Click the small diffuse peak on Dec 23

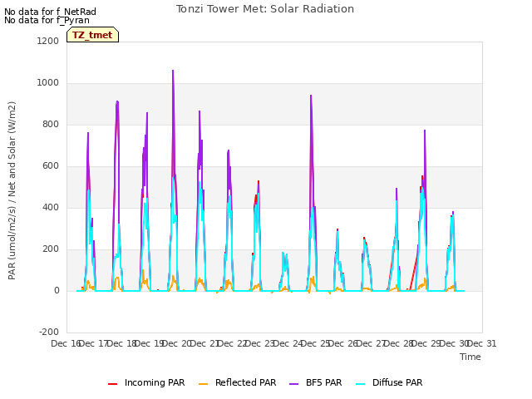[283, 253]
